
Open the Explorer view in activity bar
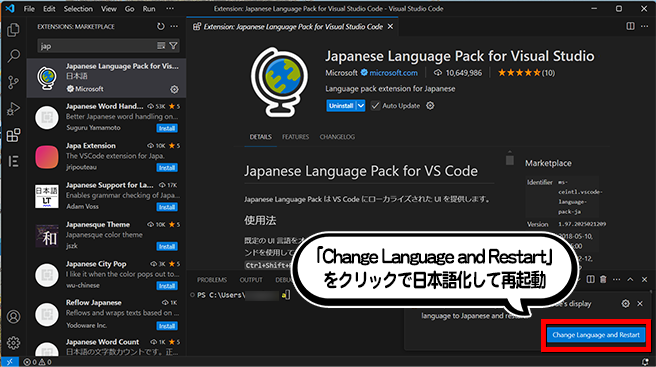(x=13, y=30)
